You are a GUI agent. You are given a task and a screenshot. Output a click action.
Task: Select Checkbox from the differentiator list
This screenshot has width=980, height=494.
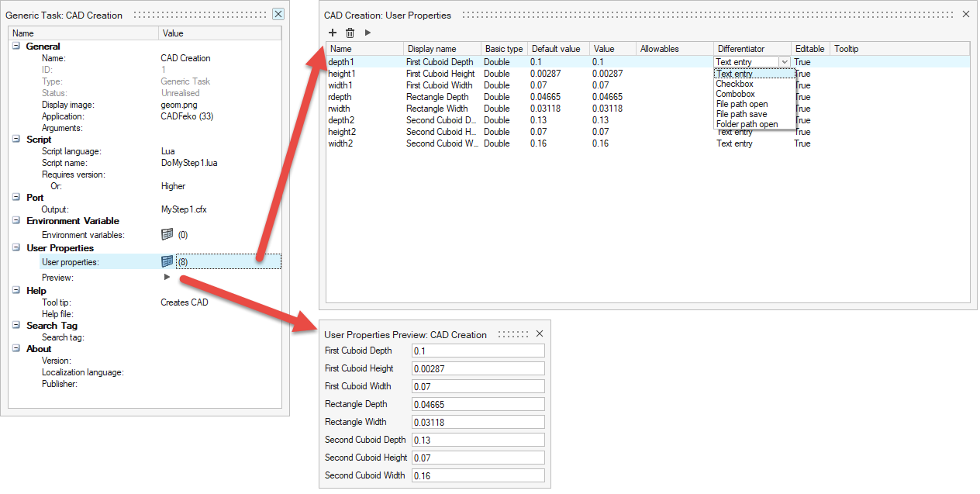(734, 84)
